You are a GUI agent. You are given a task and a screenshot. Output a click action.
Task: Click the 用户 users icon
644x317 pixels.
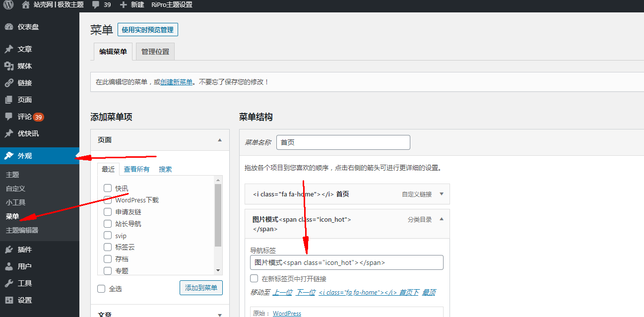tap(9, 266)
